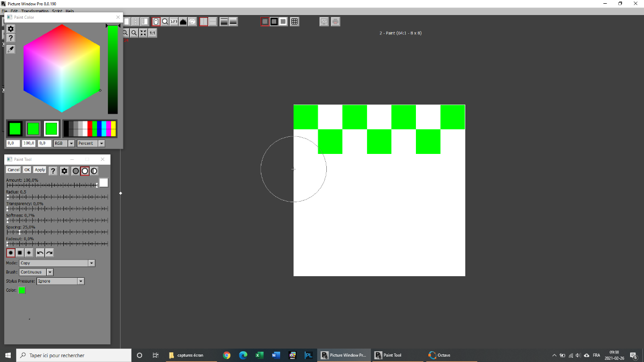The image size is (644, 362).
Task: Open Paint Tool help question mark
Action: 53,171
